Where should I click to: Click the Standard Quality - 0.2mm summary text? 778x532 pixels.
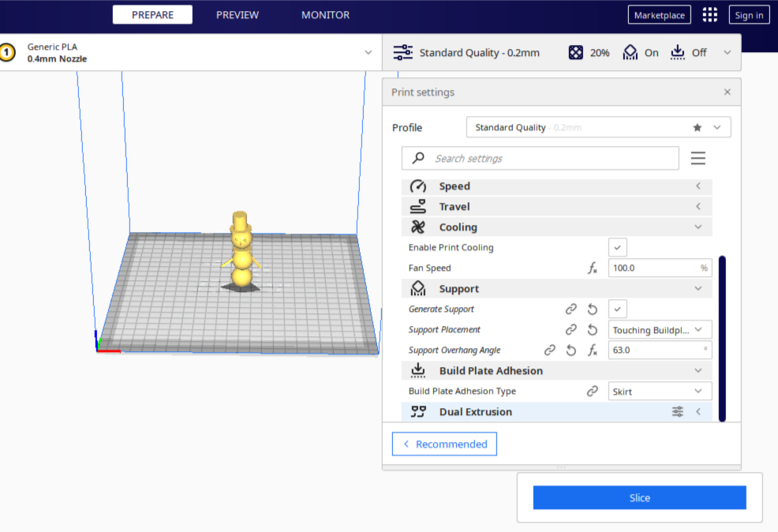click(479, 53)
